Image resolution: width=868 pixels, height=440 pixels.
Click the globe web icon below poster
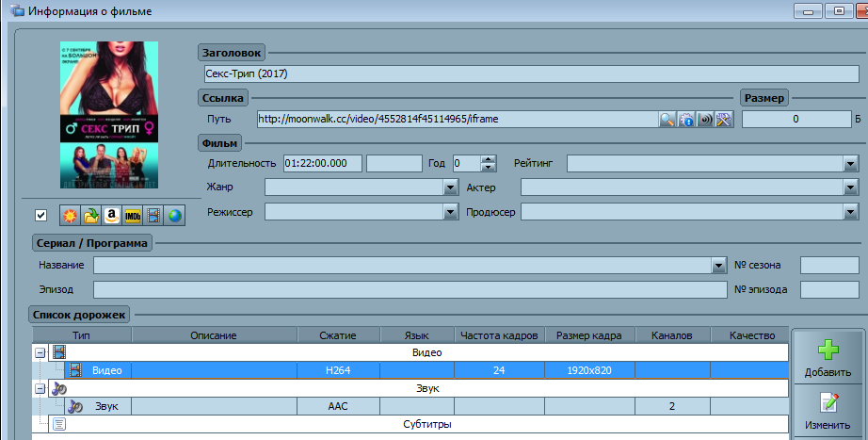[174, 216]
